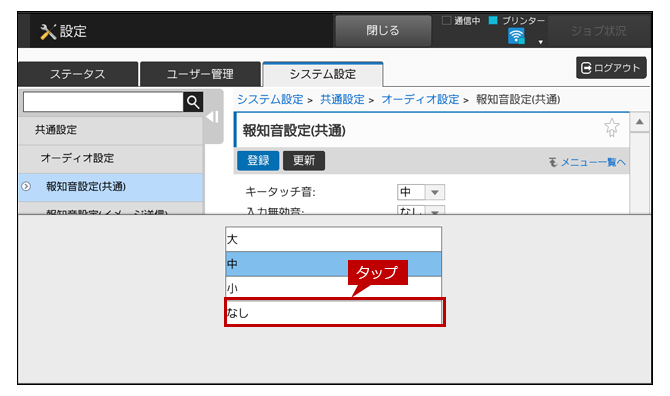Click the scrollbar up arrow
The width and height of the screenshot is (670, 396).
pos(639,122)
